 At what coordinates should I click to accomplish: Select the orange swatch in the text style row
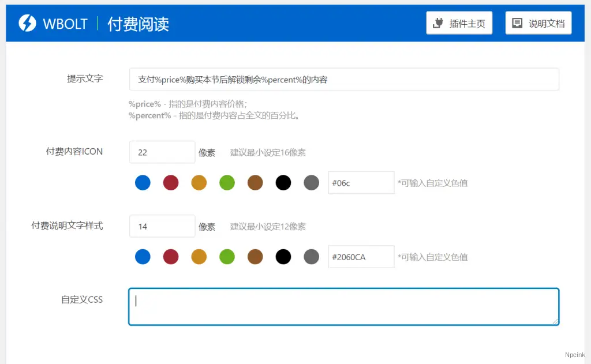[199, 256]
